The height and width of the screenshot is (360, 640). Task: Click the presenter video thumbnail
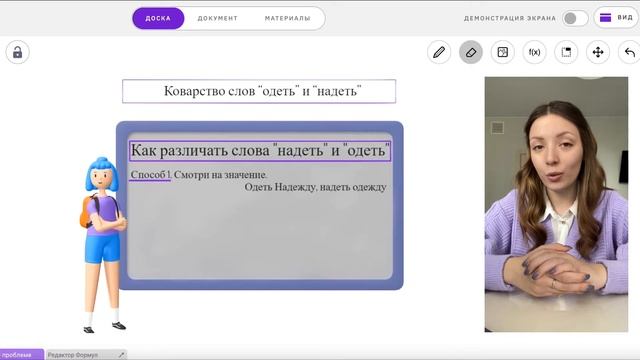pos(556,204)
